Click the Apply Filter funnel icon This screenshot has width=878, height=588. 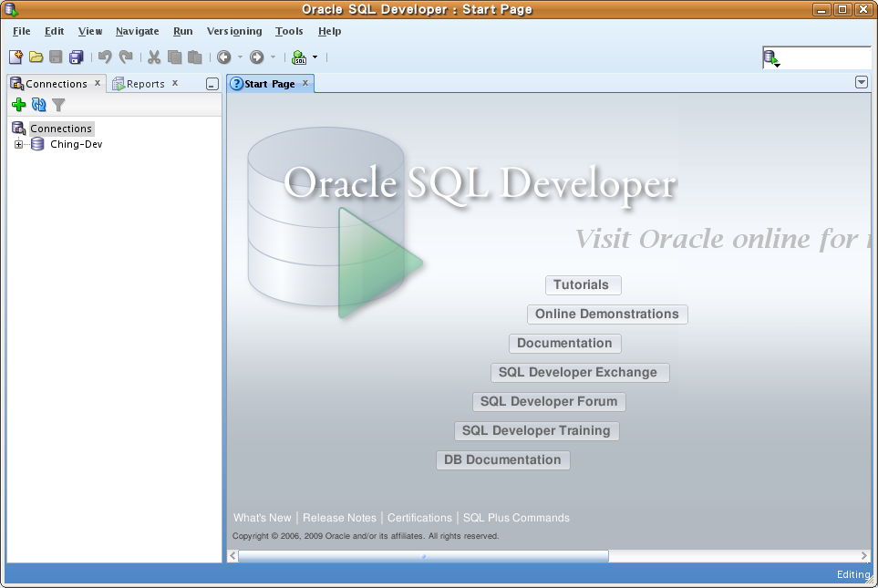(x=58, y=105)
